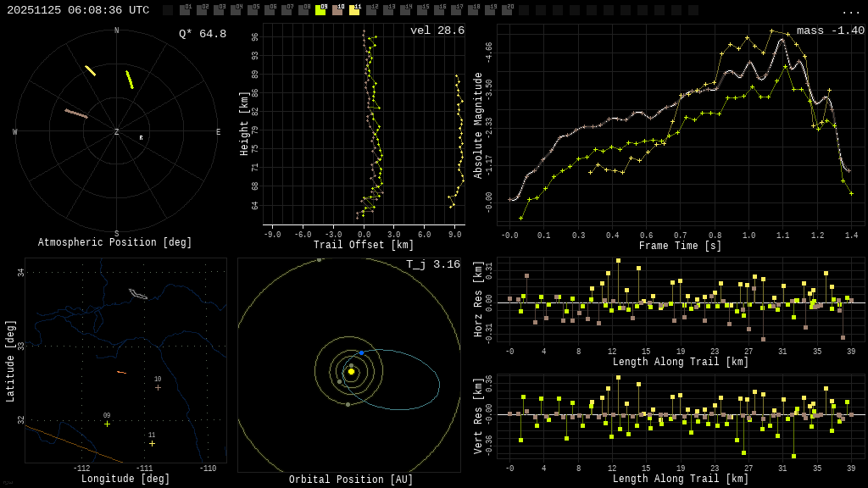Click station 09 cross marker on map
Viewport: 868px width, 488px height.
[x=107, y=424]
